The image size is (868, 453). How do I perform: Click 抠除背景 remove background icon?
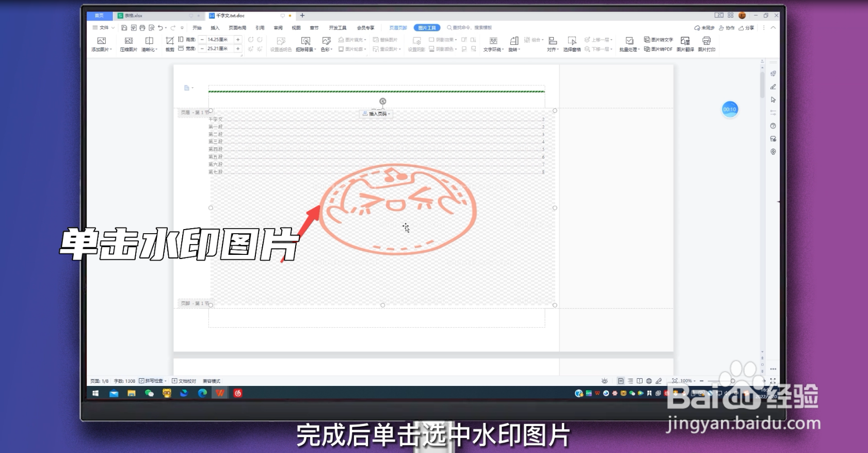click(306, 41)
